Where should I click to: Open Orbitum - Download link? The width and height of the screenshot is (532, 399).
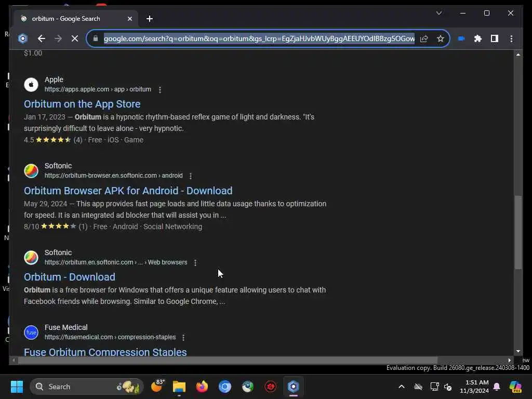(70, 277)
